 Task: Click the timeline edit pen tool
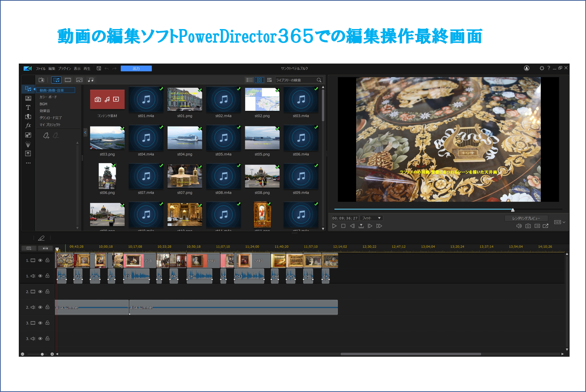pos(41,238)
